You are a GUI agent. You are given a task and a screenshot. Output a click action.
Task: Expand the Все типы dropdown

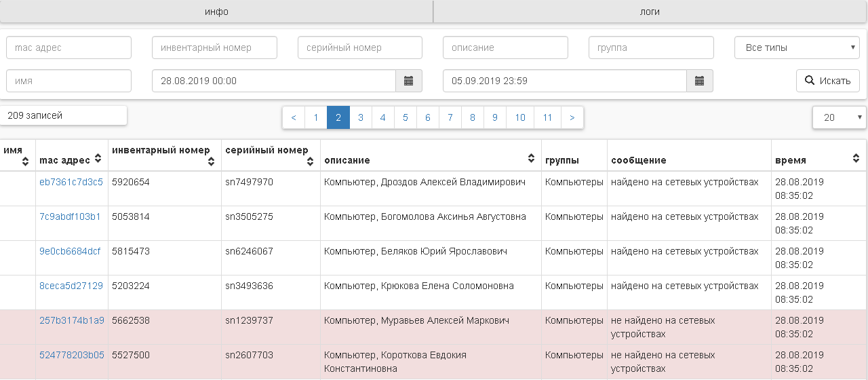(797, 47)
